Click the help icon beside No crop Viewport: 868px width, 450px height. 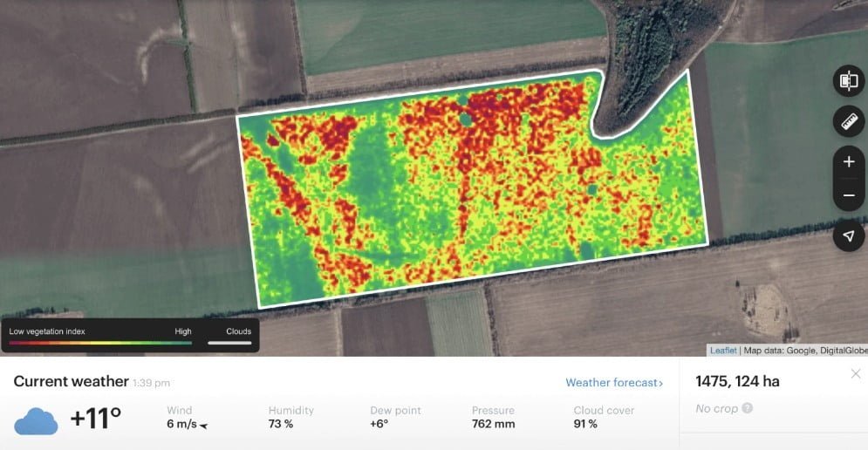(x=748, y=408)
